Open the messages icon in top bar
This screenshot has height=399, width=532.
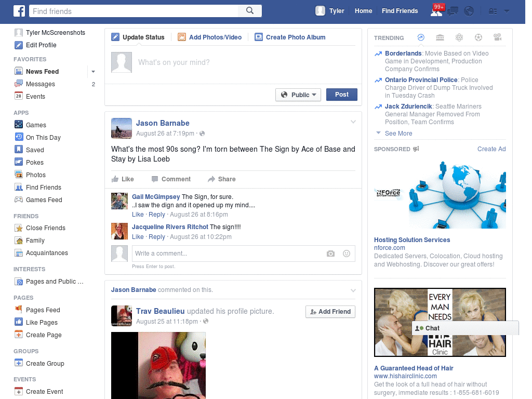(x=453, y=11)
